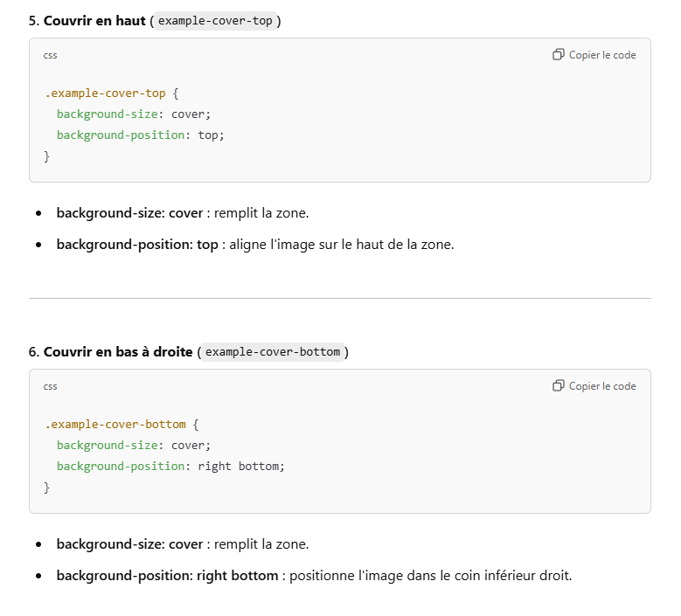
Task: Select the inline code "example-cover-top" in heading 5
Action: point(215,20)
